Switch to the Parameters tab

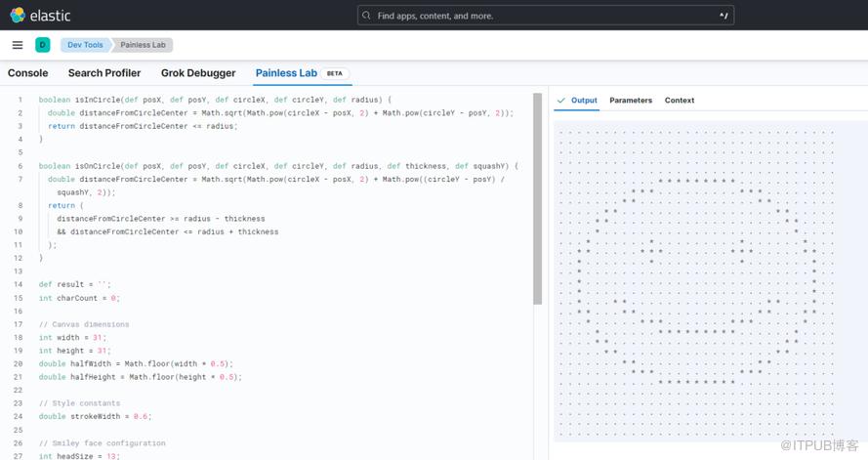[631, 101]
